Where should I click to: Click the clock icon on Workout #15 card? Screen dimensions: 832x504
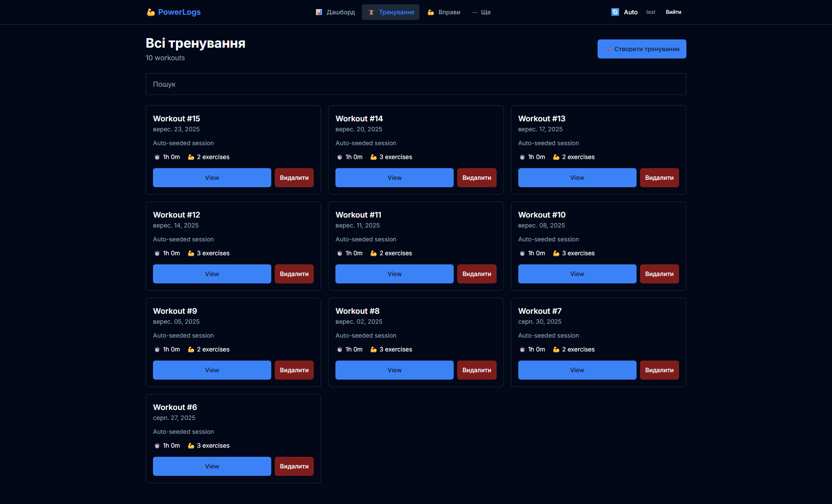[x=157, y=157]
